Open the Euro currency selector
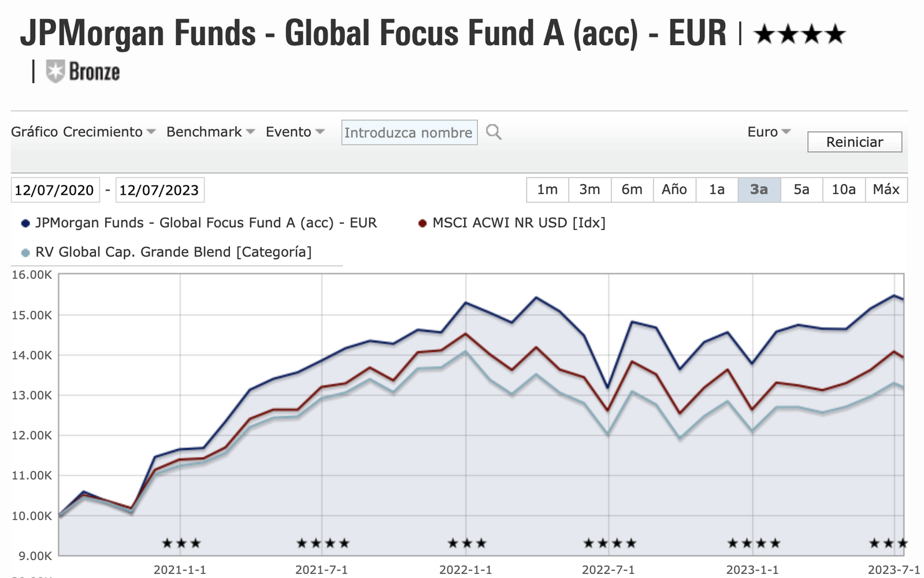The height and width of the screenshot is (578, 924). coord(769,132)
